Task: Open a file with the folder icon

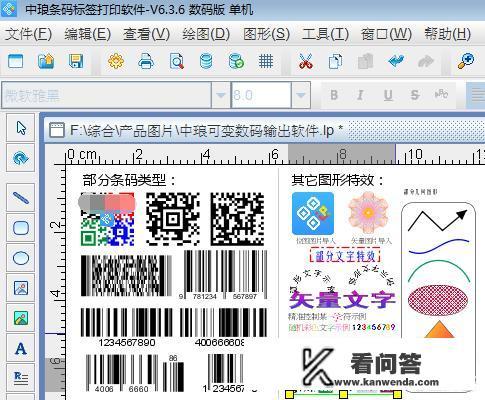Action: point(46,61)
